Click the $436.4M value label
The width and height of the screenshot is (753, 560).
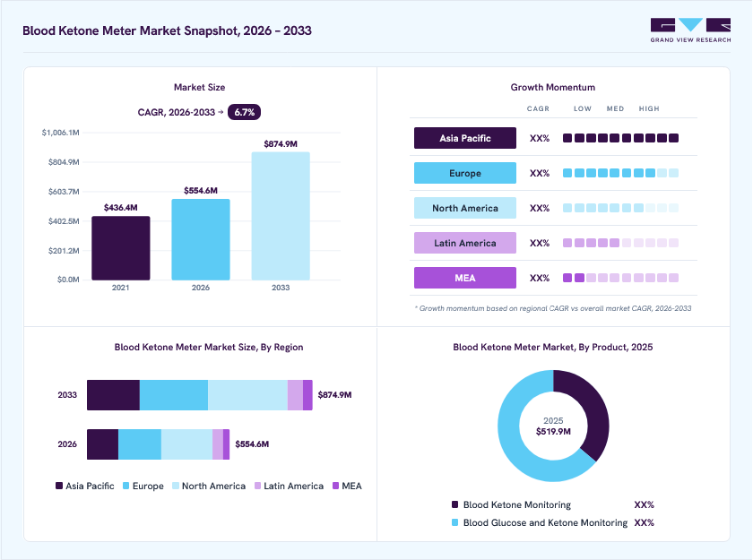point(120,208)
